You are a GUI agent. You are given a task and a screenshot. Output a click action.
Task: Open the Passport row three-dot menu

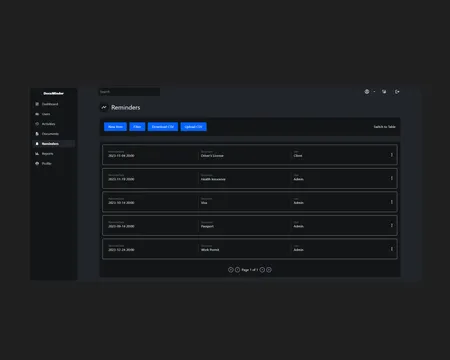392,226
